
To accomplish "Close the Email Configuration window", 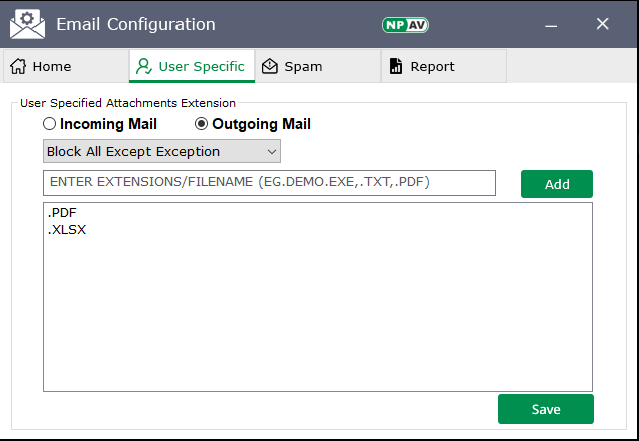I will [x=602, y=24].
